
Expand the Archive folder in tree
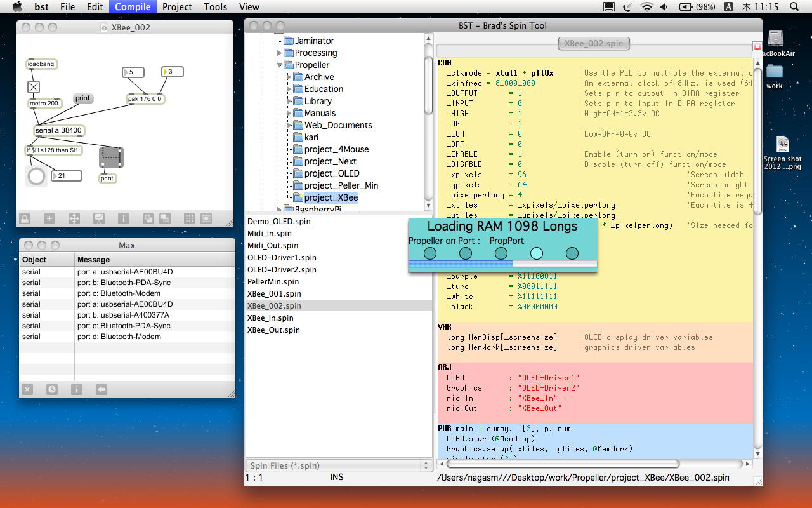click(290, 77)
